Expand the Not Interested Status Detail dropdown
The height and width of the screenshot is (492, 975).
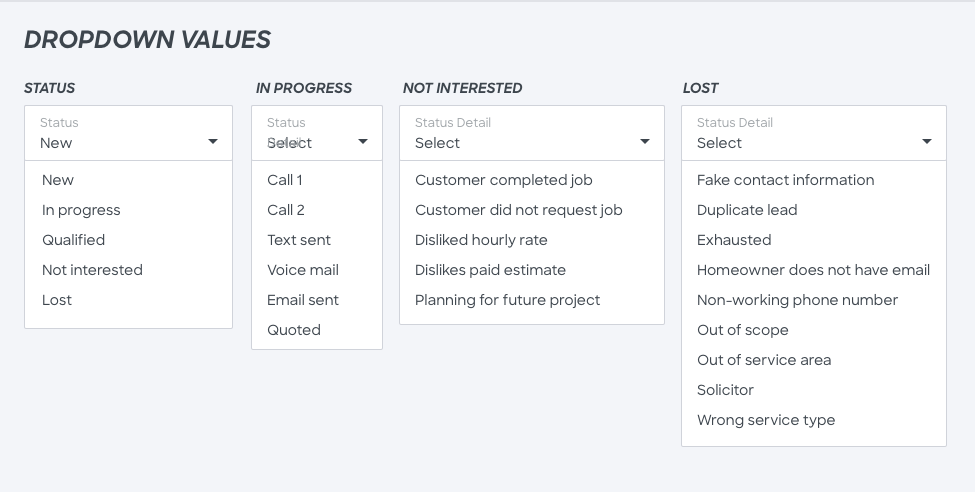pos(645,142)
